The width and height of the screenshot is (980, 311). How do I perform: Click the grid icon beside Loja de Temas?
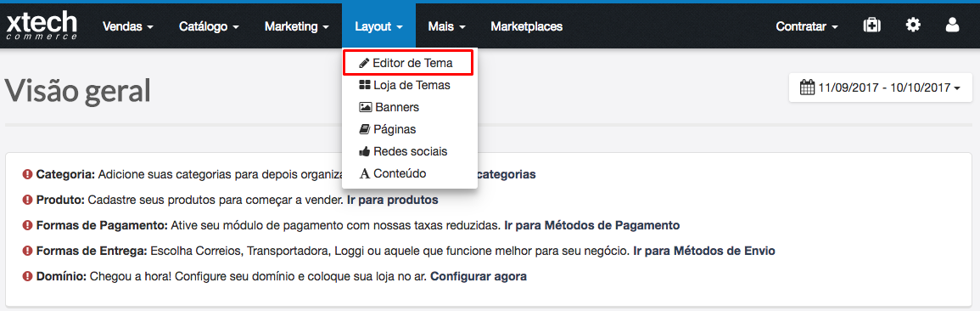pos(365,85)
